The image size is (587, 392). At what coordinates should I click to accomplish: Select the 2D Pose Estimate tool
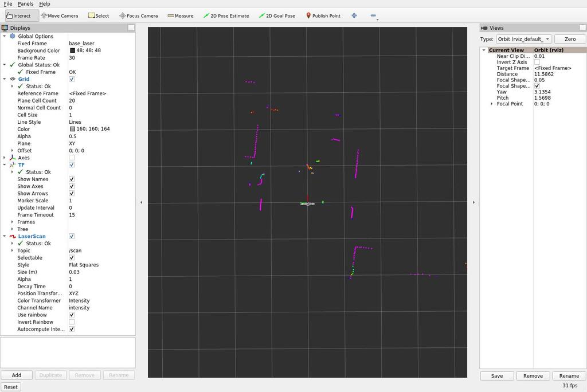tap(226, 15)
